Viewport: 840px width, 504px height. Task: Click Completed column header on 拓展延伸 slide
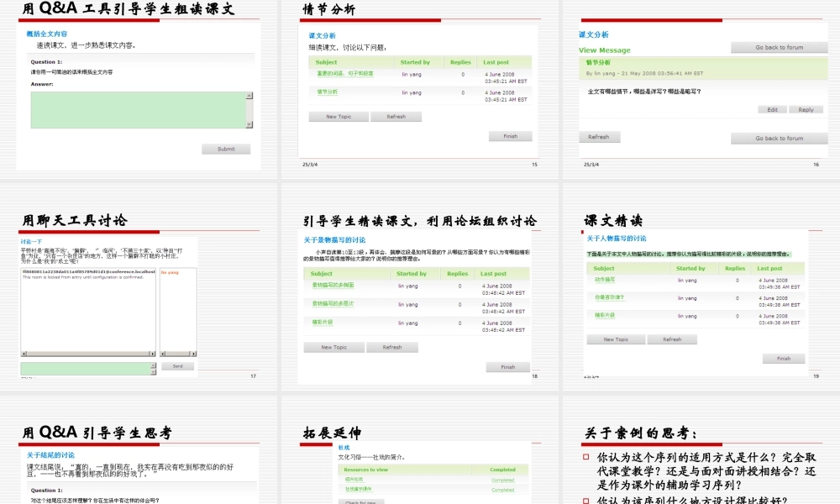502,470
